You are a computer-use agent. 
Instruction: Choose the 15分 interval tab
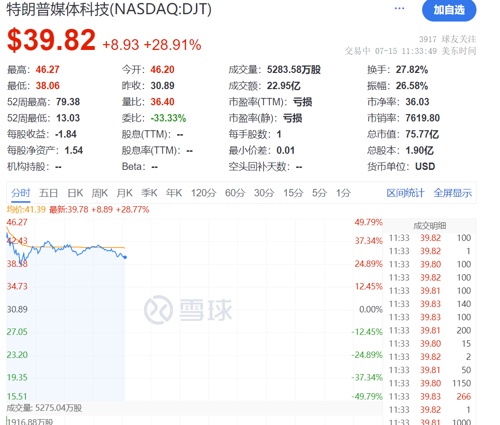point(293,193)
